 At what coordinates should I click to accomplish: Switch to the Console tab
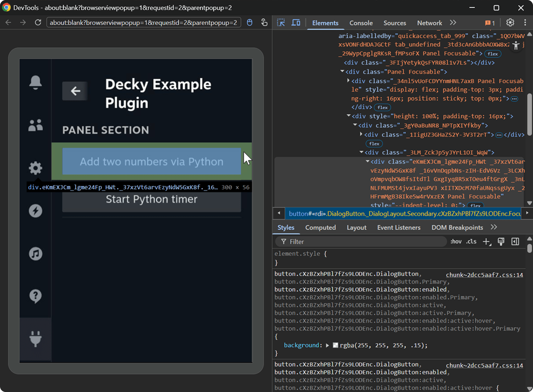coord(361,23)
